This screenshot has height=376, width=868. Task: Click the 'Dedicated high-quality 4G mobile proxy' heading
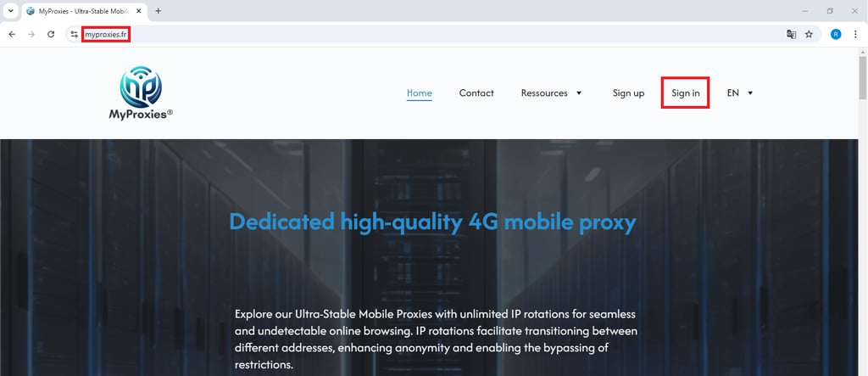coord(433,222)
